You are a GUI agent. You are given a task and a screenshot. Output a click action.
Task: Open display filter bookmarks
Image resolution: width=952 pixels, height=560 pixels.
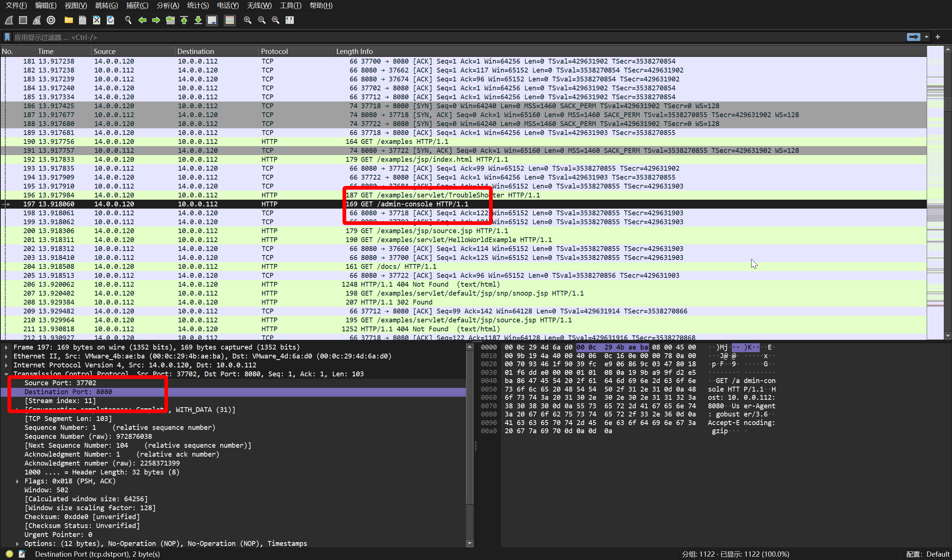7,37
